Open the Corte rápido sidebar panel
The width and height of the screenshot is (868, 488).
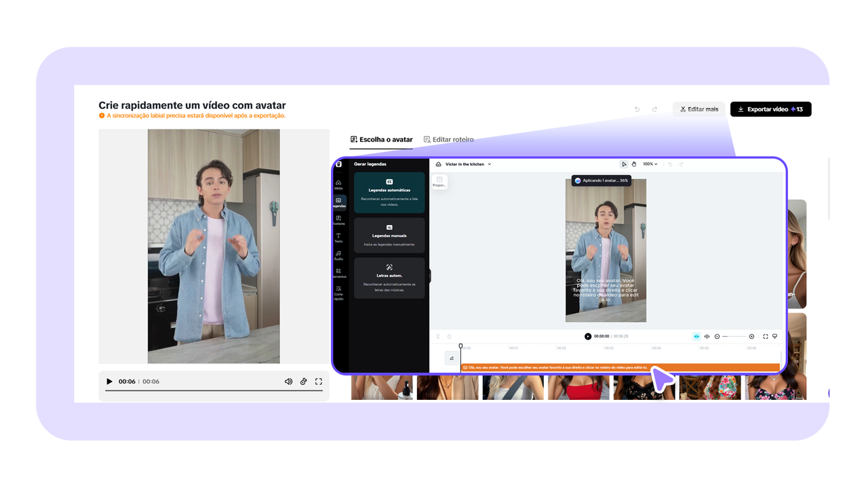pos(338,292)
